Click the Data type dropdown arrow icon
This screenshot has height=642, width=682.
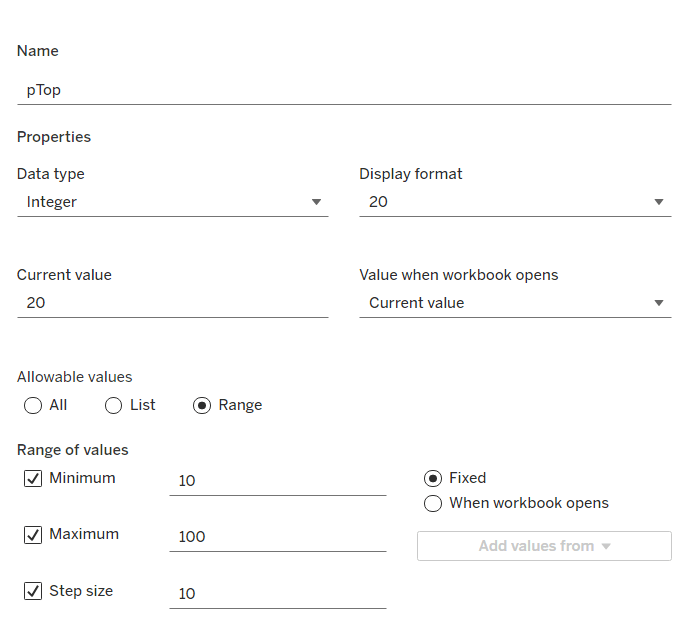[317, 202]
